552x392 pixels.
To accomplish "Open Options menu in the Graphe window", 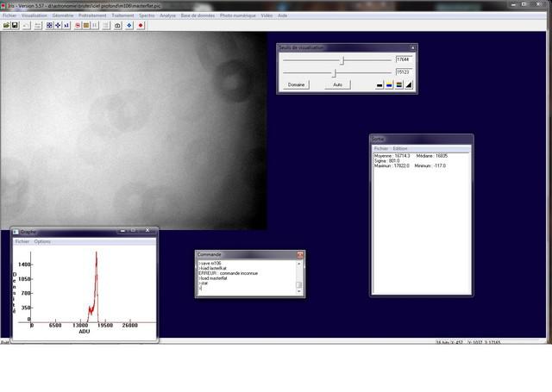I will click(42, 241).
